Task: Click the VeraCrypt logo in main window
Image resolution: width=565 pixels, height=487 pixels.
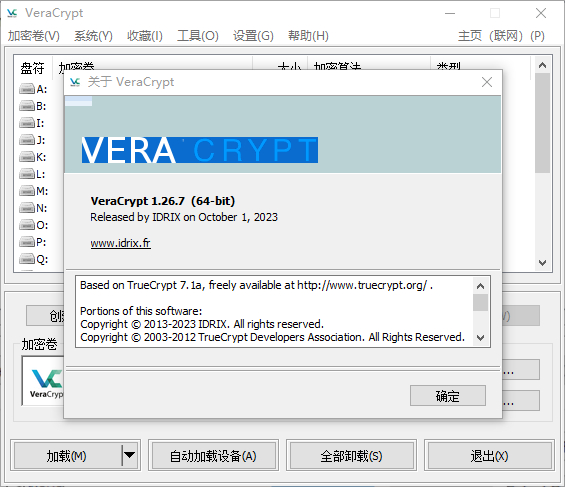Action: click(43, 381)
